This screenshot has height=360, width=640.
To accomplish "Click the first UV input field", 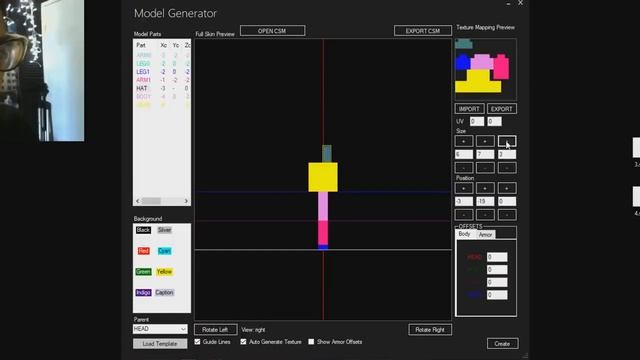I will [x=477, y=121].
